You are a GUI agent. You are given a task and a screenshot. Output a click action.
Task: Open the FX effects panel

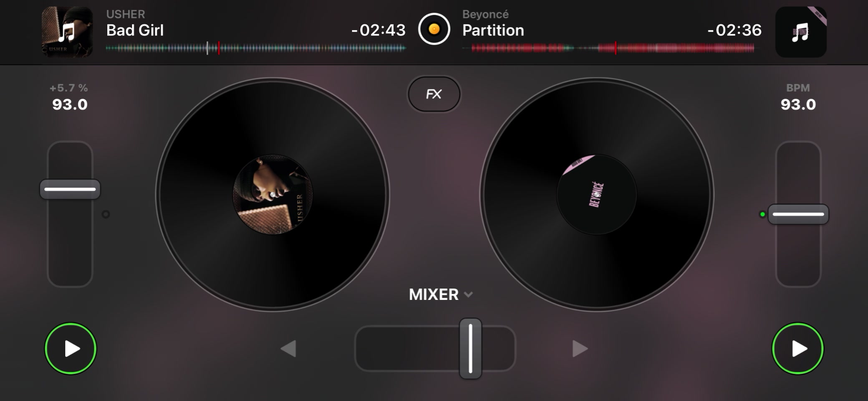click(434, 94)
